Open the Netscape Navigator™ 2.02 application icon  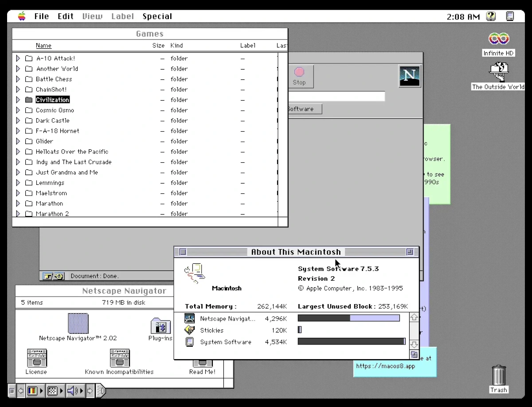[x=78, y=324]
